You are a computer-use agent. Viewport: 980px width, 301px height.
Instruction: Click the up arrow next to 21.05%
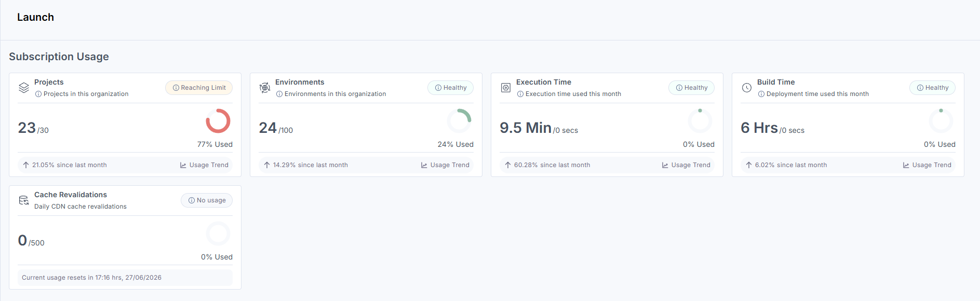pyautogui.click(x=26, y=165)
